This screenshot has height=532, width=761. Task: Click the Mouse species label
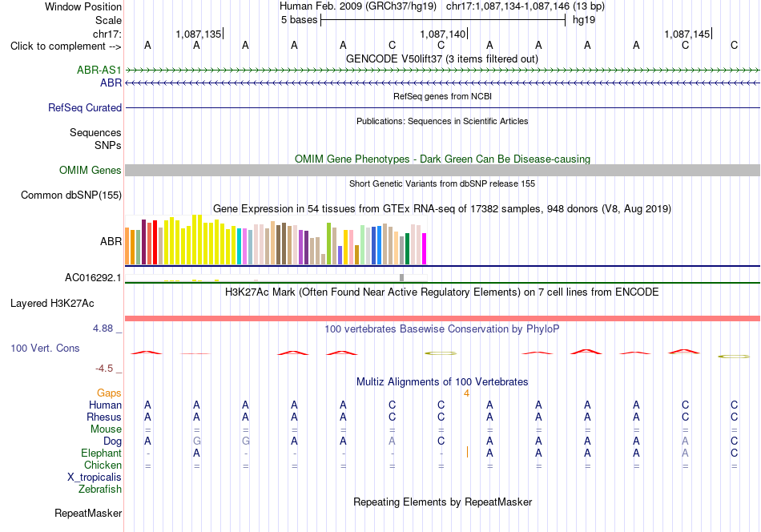(107, 429)
